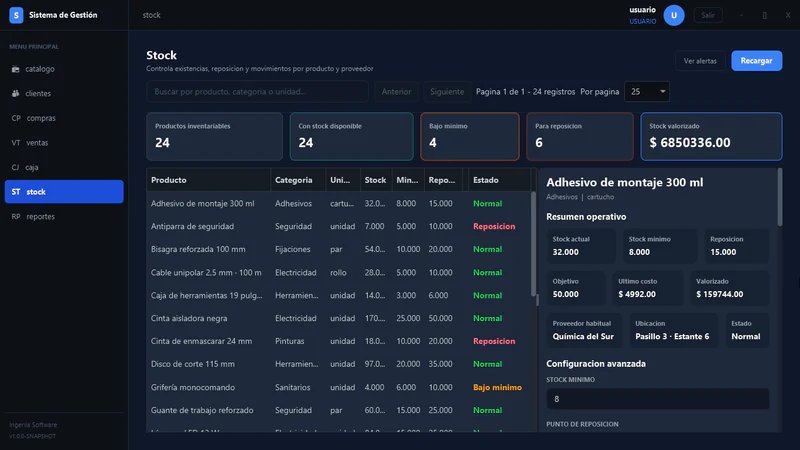Click Ultimo costo $ 4992.00 value

tap(637, 294)
